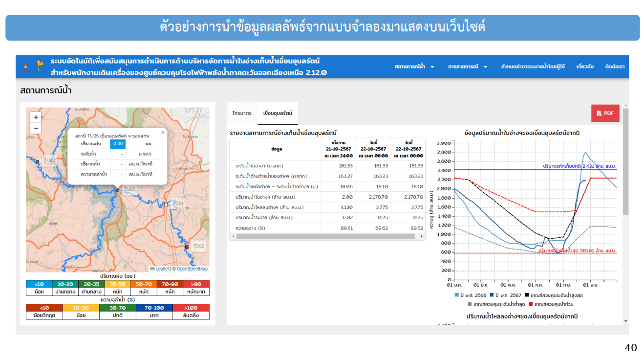The height and width of the screenshot is (362, 644).
Task: Click vertical scrollbar up arrow
Action: 625,105
